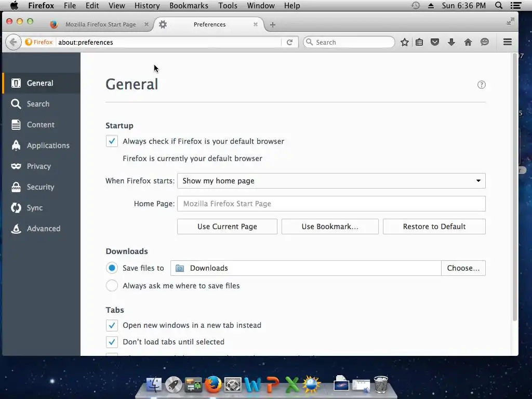Image resolution: width=532 pixels, height=399 pixels.
Task: Show bookmarks list icon in toolbar
Action: (x=419, y=42)
